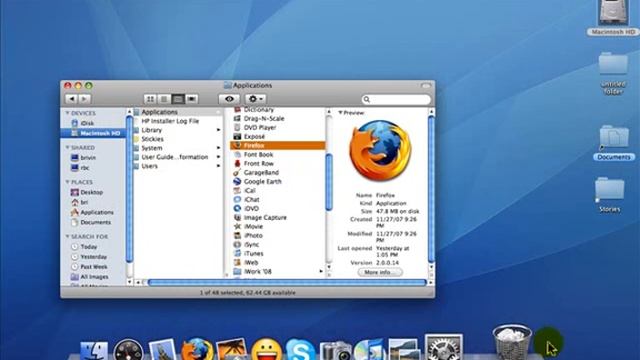
Task: Click the horizontal scrollbar under the columns
Action: [287, 282]
